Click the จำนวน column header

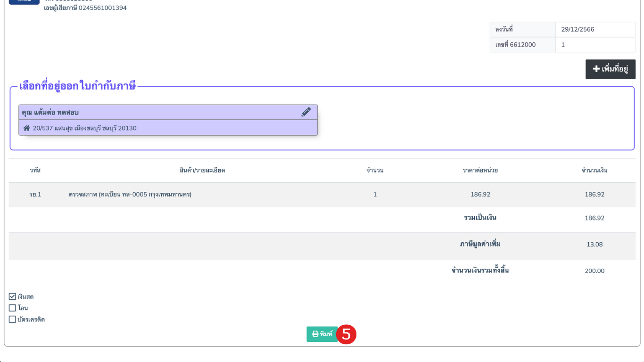pos(375,170)
